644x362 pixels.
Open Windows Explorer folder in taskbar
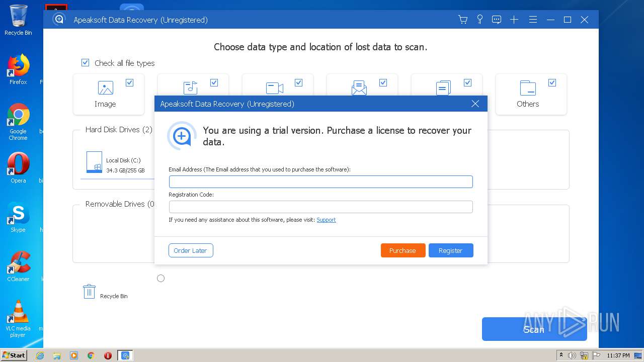(57, 355)
